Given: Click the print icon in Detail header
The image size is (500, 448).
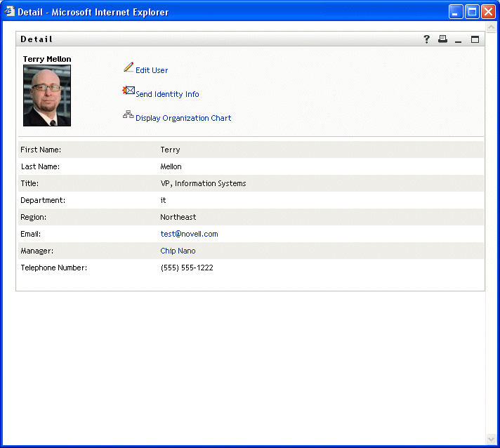Looking at the screenshot, I should [x=442, y=39].
